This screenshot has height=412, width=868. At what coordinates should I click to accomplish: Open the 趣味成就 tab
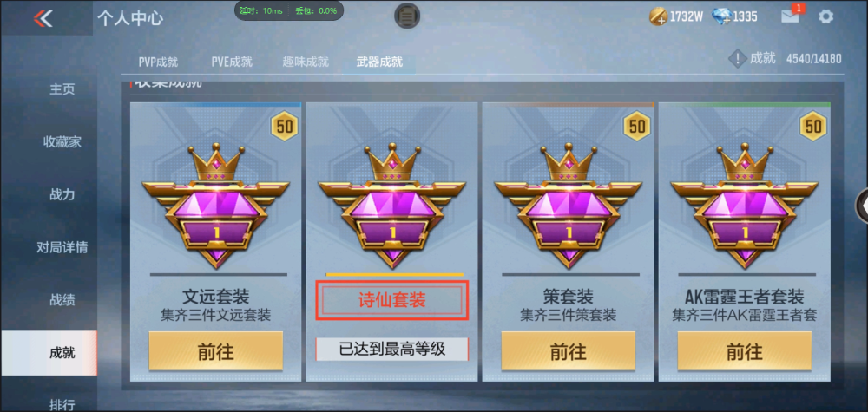coord(306,62)
